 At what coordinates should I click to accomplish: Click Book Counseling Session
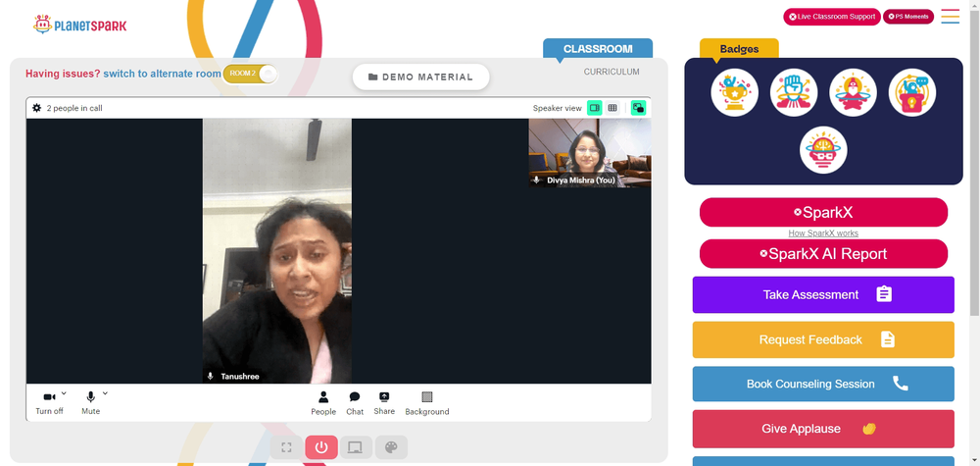[x=823, y=384]
